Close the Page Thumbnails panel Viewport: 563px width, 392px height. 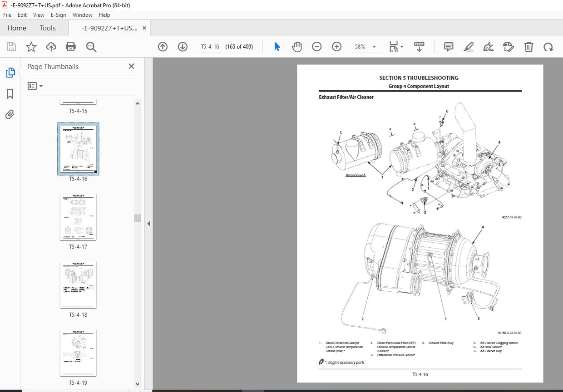[131, 66]
